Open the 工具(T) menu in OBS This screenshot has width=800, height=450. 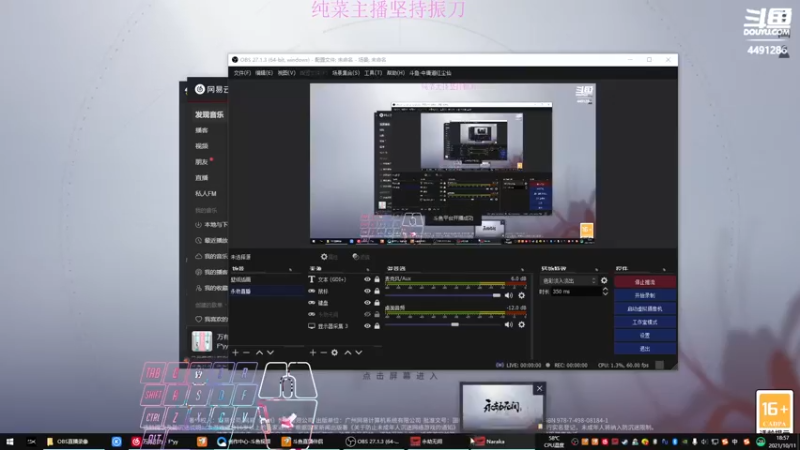(x=373, y=73)
